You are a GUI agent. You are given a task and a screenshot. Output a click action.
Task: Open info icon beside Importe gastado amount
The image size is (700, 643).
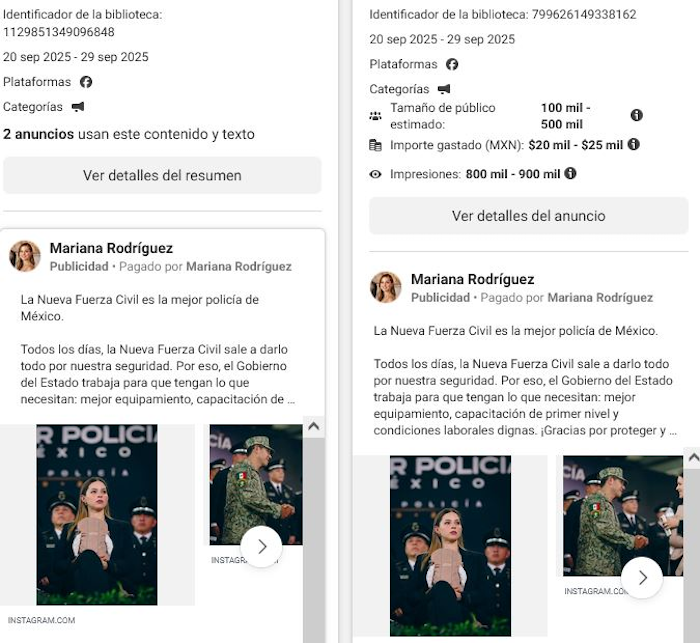[x=633, y=145]
